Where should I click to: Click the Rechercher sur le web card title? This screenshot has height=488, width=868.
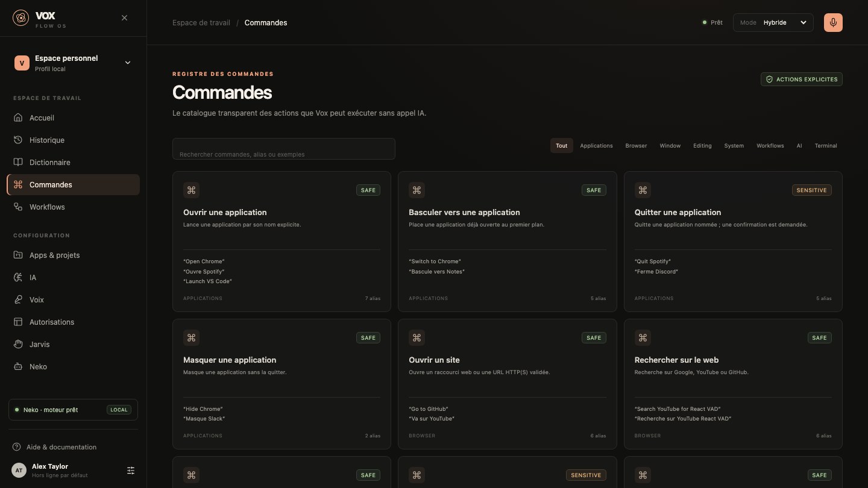click(x=676, y=360)
